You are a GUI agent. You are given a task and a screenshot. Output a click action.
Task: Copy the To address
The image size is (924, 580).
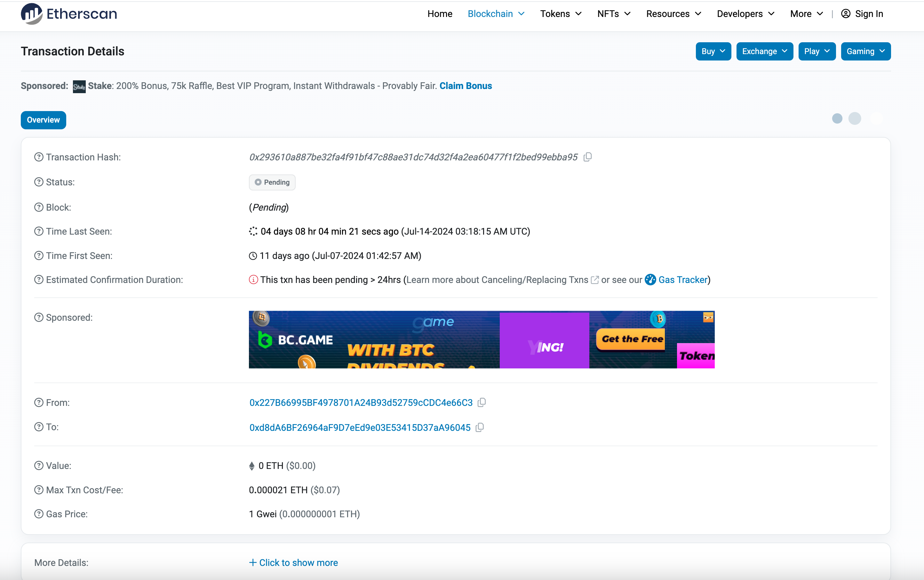pos(480,427)
